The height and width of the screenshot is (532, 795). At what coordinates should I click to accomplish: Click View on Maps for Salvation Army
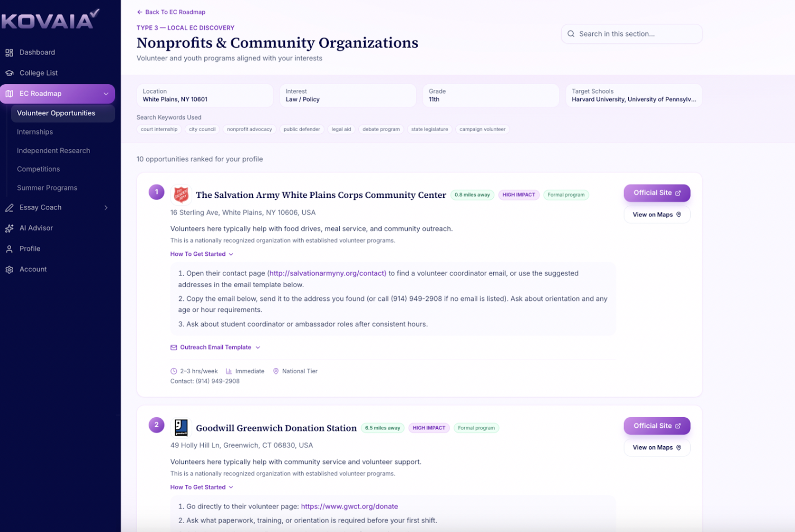(x=657, y=215)
